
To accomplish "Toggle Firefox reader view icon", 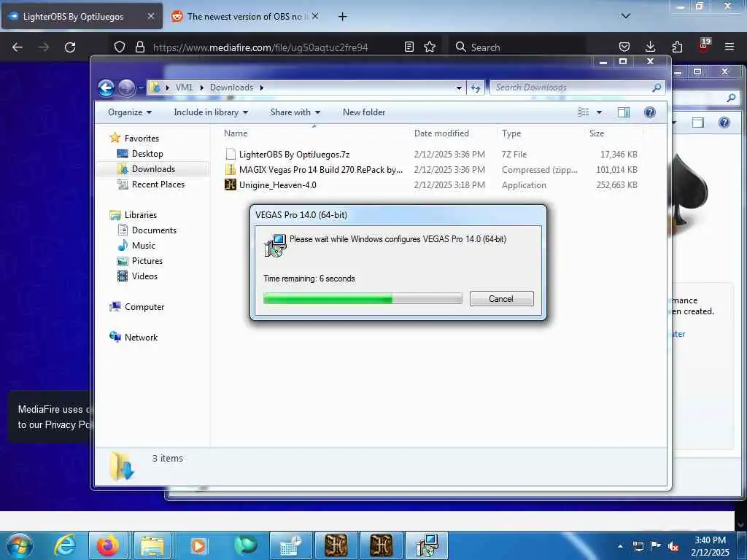I will tap(409, 47).
